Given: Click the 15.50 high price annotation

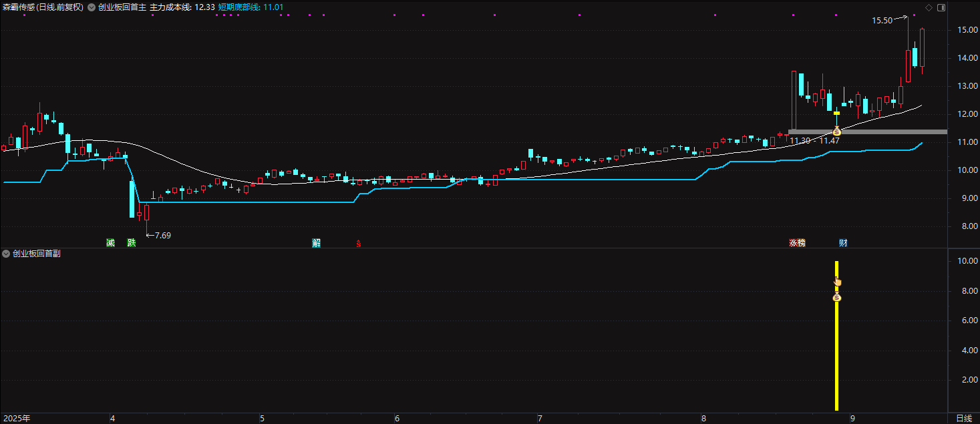Looking at the screenshot, I should [x=882, y=21].
